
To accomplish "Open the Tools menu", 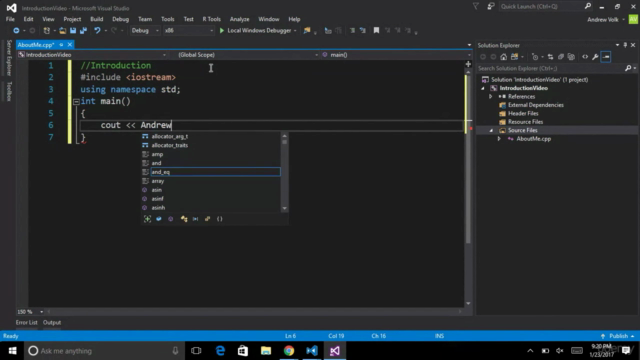I will (167, 19).
